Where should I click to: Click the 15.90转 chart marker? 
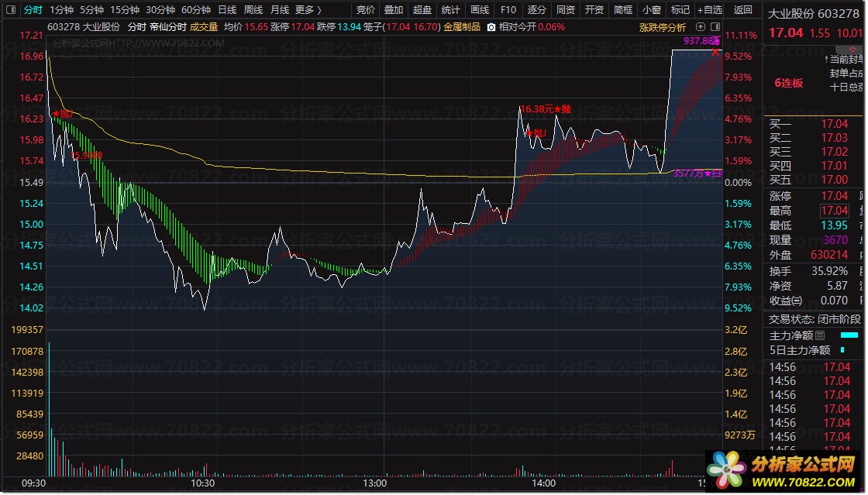[87, 156]
